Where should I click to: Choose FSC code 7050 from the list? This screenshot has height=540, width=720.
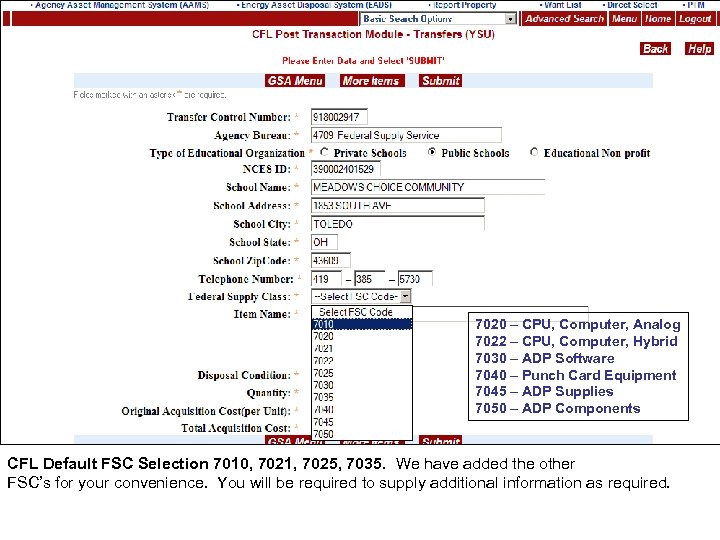(362, 434)
